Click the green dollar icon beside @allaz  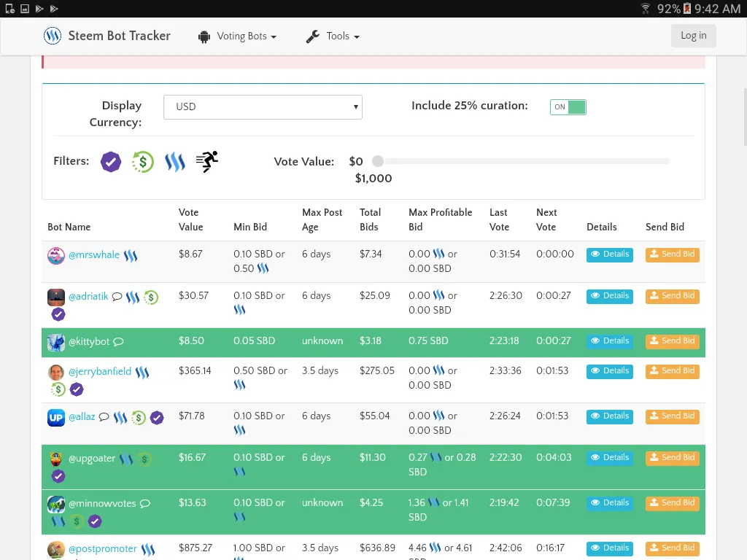point(139,418)
